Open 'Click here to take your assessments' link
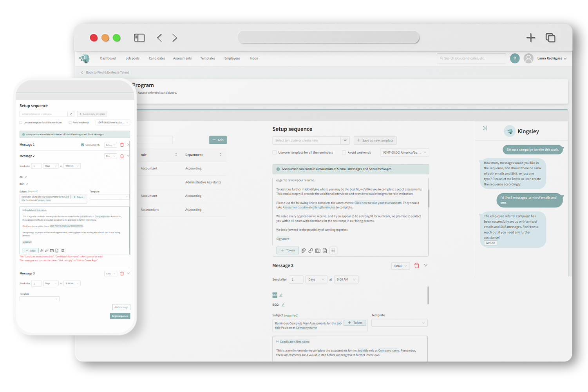Screen dimensions: 588x392 (x=378, y=203)
